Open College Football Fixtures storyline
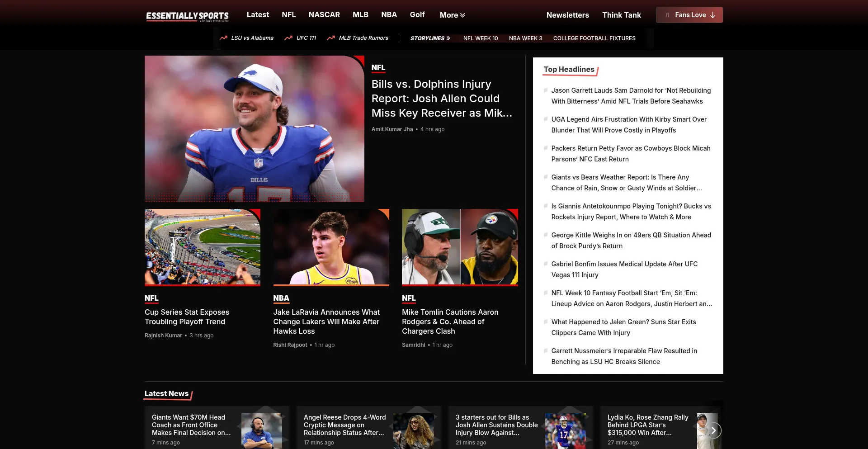 pos(594,38)
